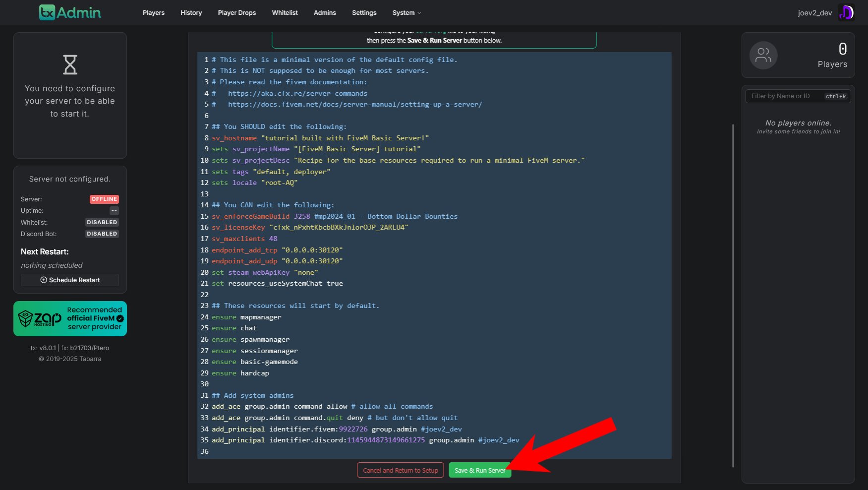The height and width of the screenshot is (490, 868).
Task: Click the page vertical scrollbar
Action: pyautogui.click(x=733, y=295)
